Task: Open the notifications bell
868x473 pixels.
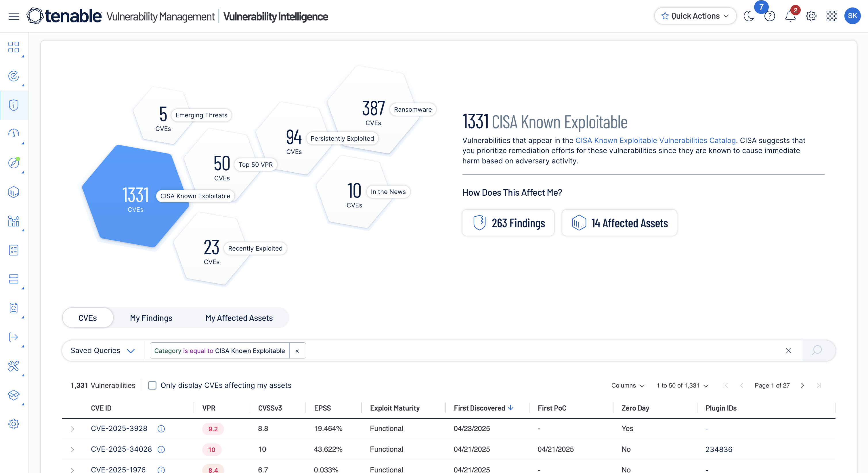Action: [x=790, y=16]
